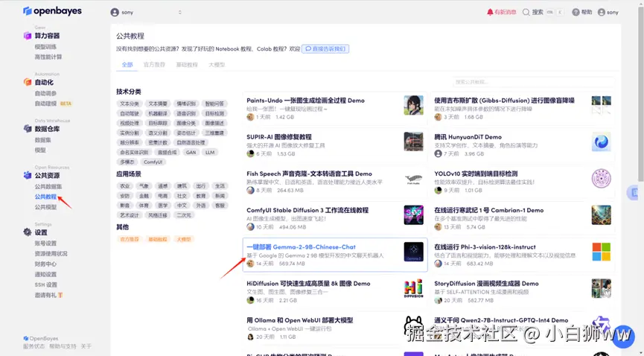Viewport: 644px width, 356px height.
Task: Filter by the orange 官方推荐 tag
Action: point(130,239)
